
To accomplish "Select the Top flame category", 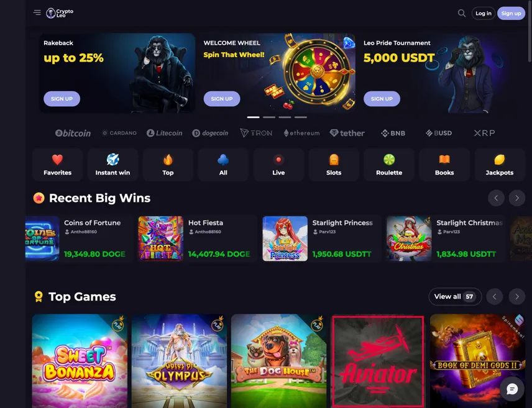I will pyautogui.click(x=168, y=165).
